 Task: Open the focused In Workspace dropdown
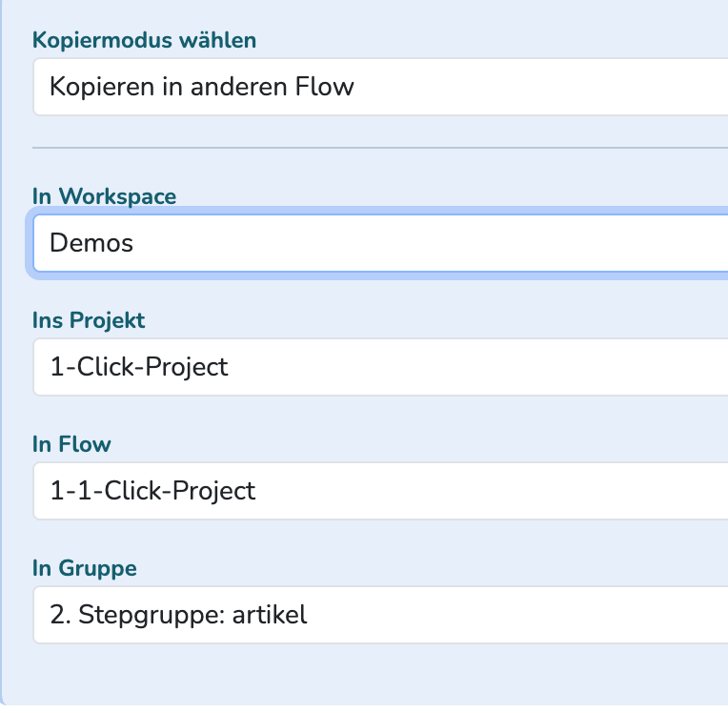pos(381,243)
